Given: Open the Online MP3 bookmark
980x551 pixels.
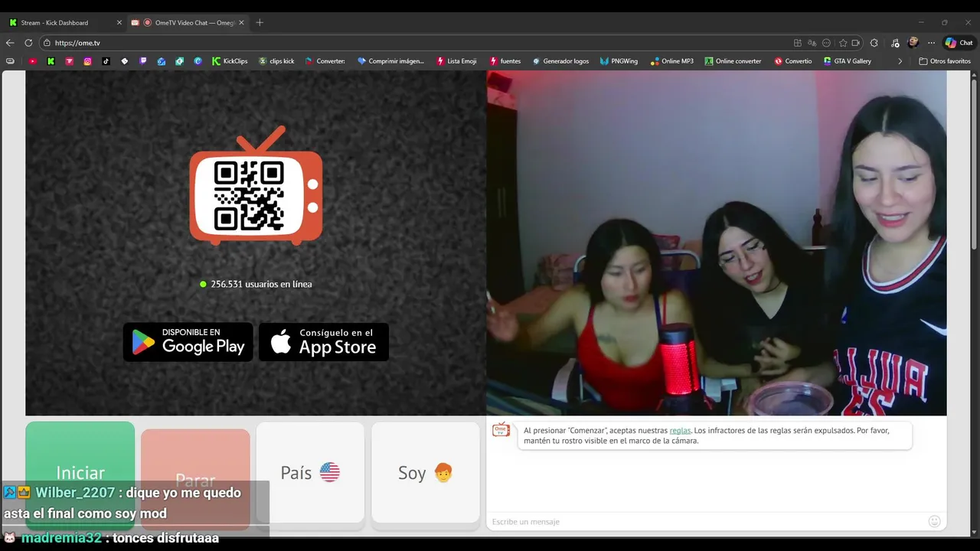Looking at the screenshot, I should pos(671,61).
